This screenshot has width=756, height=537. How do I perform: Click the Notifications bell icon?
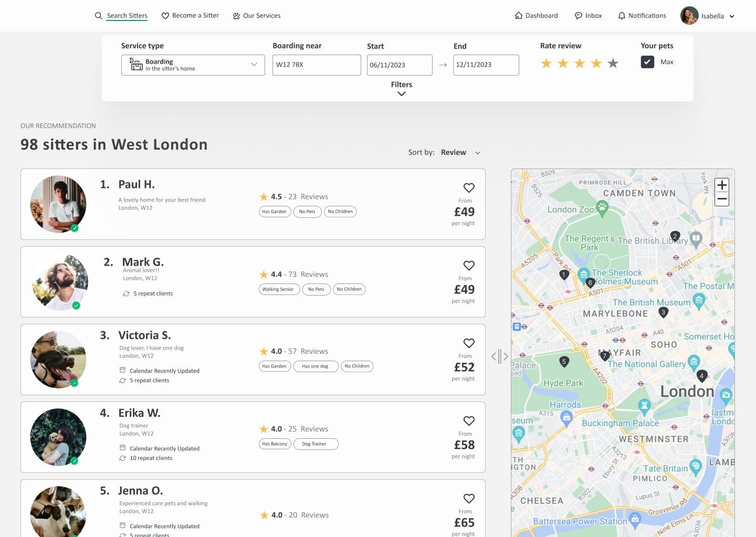tap(622, 16)
